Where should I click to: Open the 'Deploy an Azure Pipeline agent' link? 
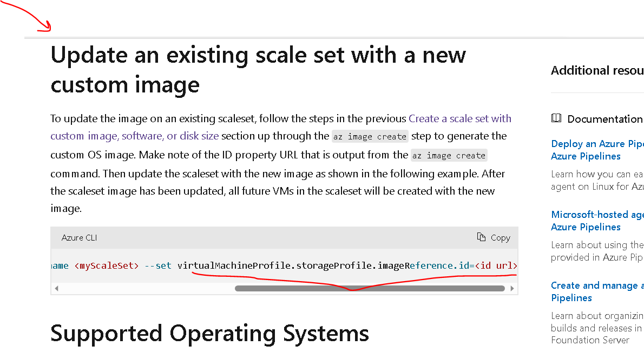[x=595, y=144]
